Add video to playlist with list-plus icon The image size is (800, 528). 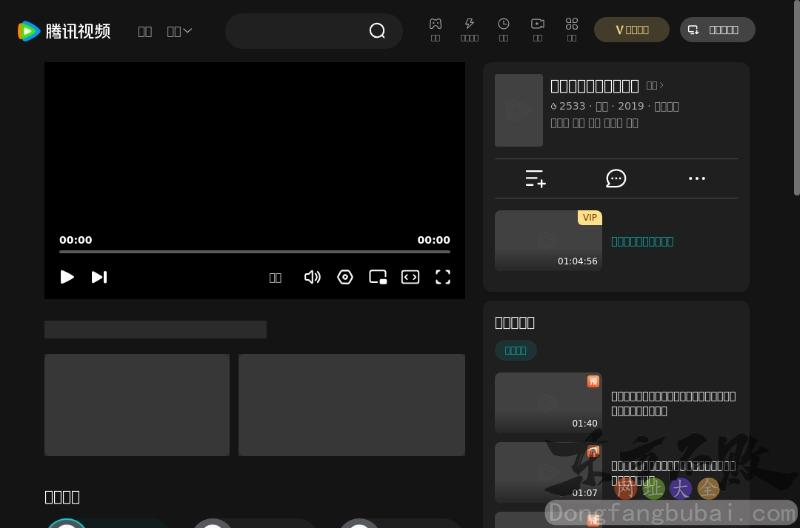pos(536,179)
